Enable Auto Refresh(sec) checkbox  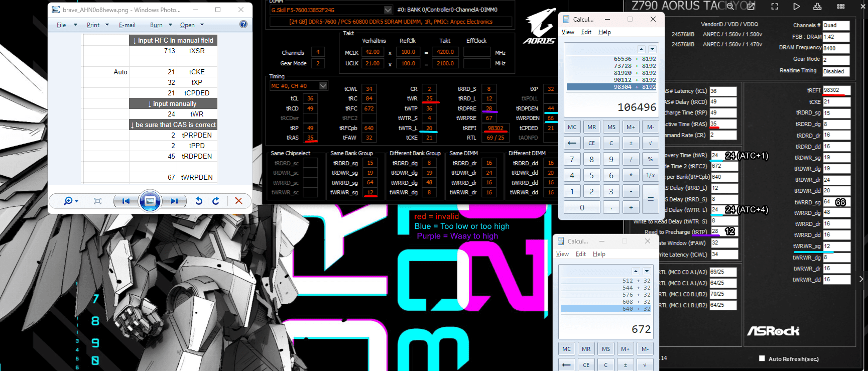(x=762, y=358)
